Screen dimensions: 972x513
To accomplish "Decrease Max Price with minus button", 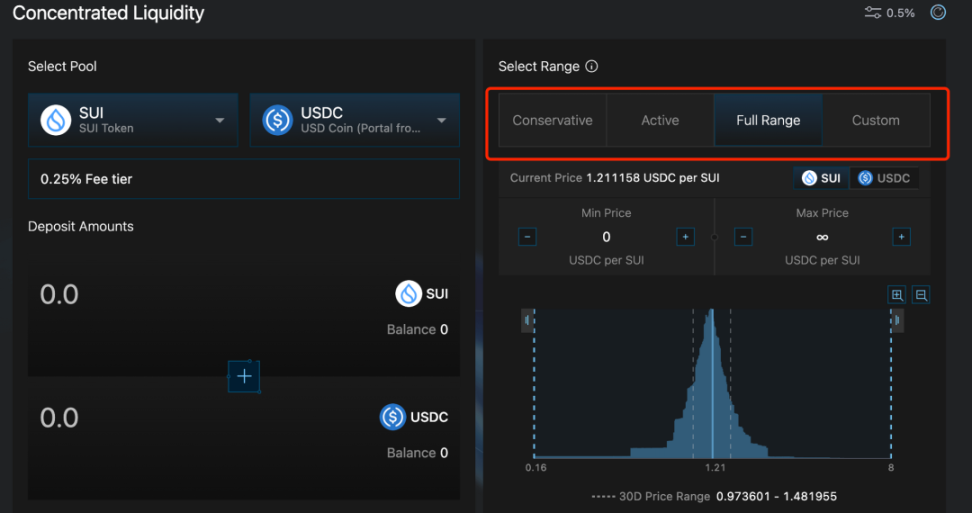I will click(x=743, y=237).
